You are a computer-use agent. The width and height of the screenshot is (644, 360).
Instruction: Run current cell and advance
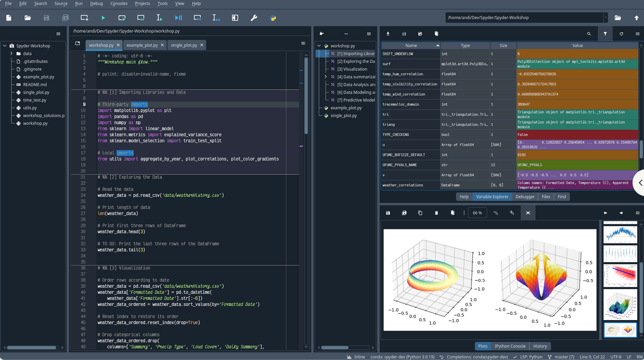point(141,18)
